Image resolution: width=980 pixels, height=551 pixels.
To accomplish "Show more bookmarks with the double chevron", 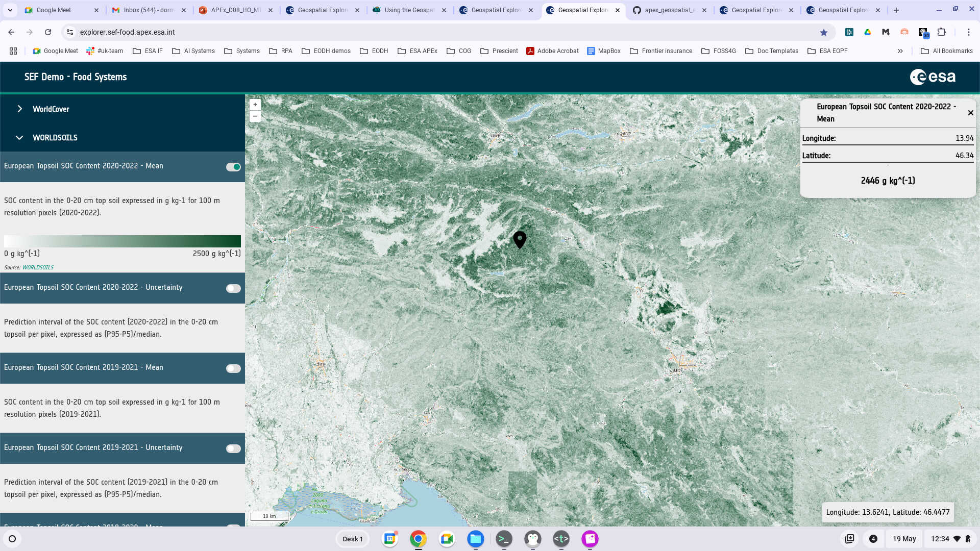I will click(x=900, y=51).
